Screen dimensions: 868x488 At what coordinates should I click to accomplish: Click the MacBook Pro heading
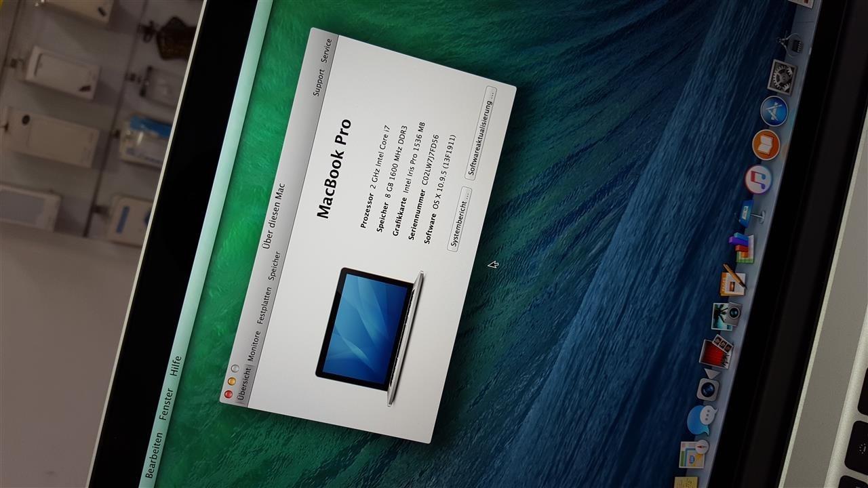pyautogui.click(x=334, y=169)
